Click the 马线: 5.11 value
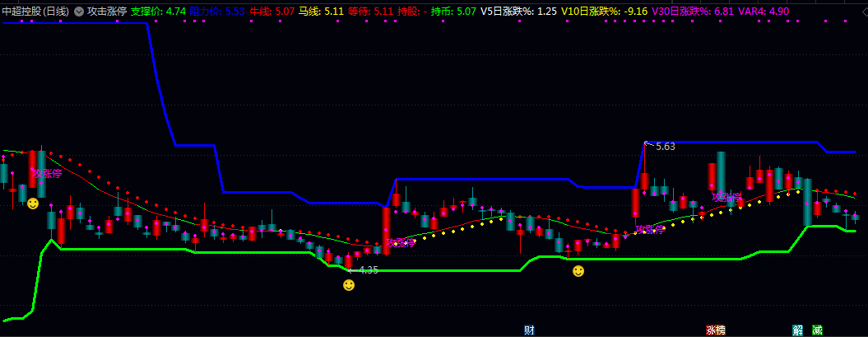 click(x=321, y=12)
